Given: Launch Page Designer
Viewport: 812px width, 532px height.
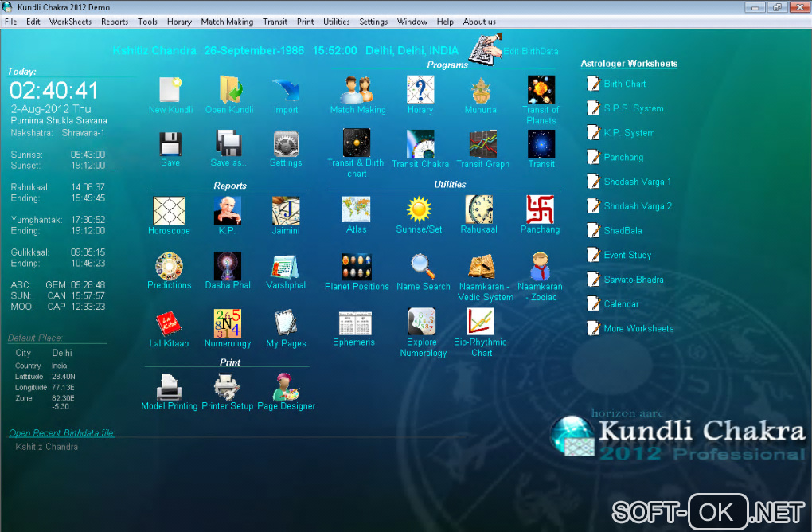Looking at the screenshot, I should coord(286,386).
